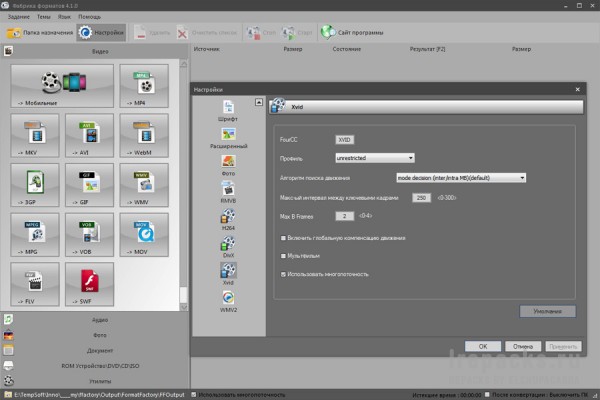The height and width of the screenshot is (400, 600).
Task: Toggle multithreading checkbox in Xvid settings
Action: pyautogui.click(x=284, y=274)
